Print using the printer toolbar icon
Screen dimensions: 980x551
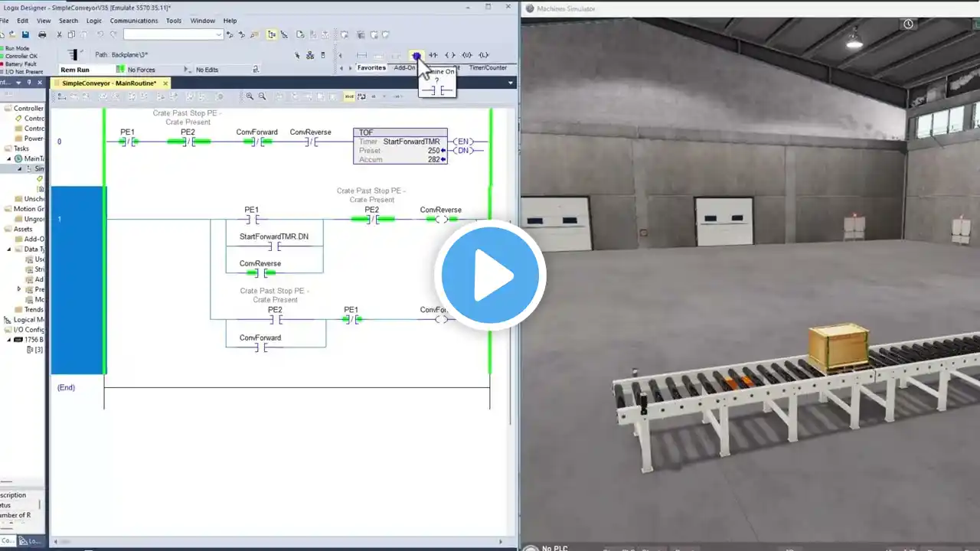coord(42,34)
